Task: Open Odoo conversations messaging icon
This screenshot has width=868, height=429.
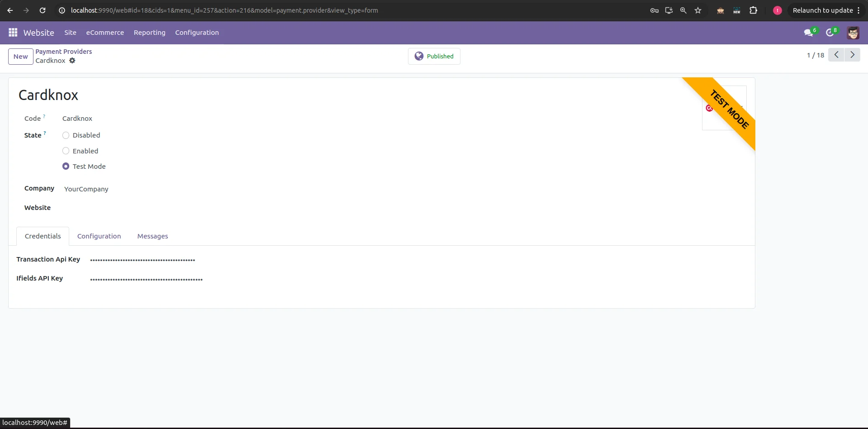Action: (809, 33)
